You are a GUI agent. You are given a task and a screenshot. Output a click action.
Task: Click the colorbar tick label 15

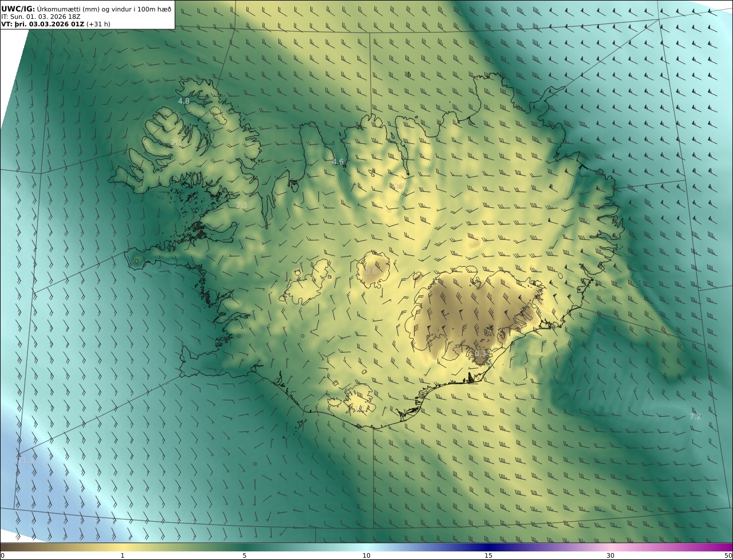[488, 556]
